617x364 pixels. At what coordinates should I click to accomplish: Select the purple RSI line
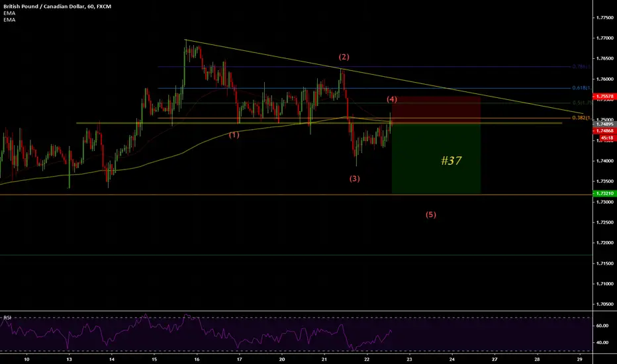click(x=197, y=332)
